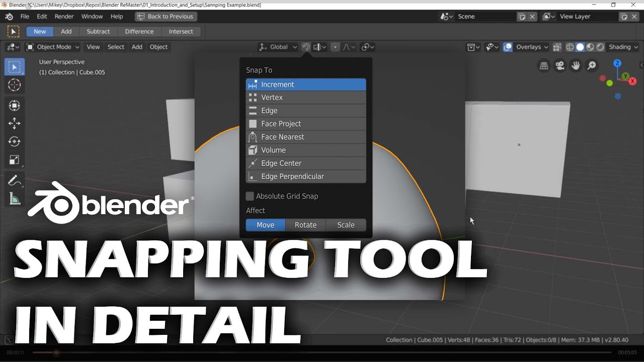Open the collections visibility dropdown
Screen dimensions: 644x362
[473, 47]
